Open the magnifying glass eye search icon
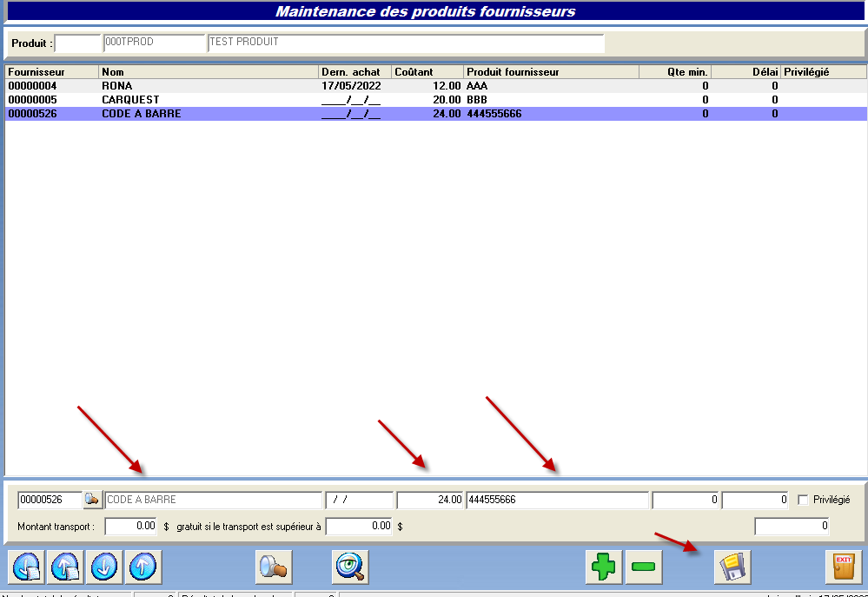This screenshot has width=868, height=597. point(351,567)
